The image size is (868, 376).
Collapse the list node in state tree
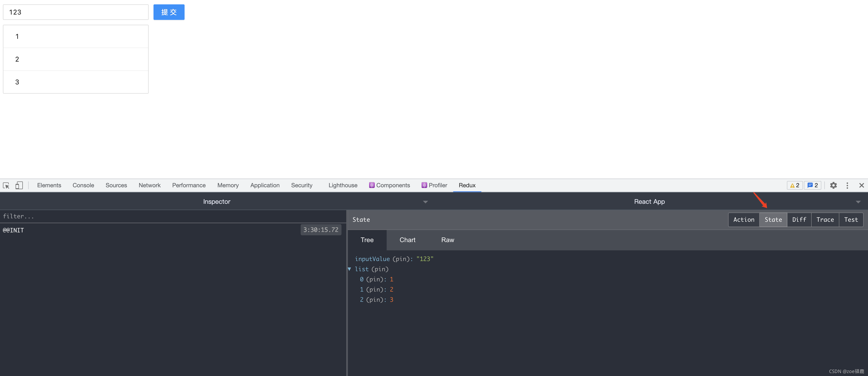tap(349, 269)
